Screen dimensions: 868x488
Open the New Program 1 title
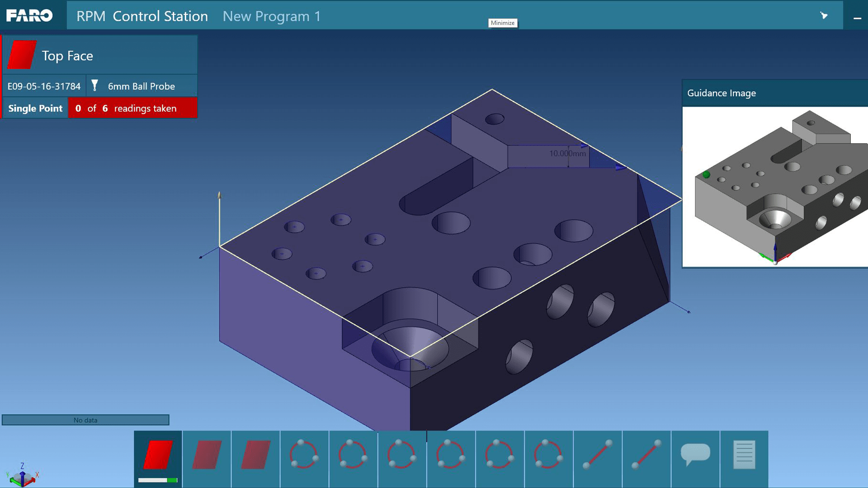pyautogui.click(x=271, y=16)
